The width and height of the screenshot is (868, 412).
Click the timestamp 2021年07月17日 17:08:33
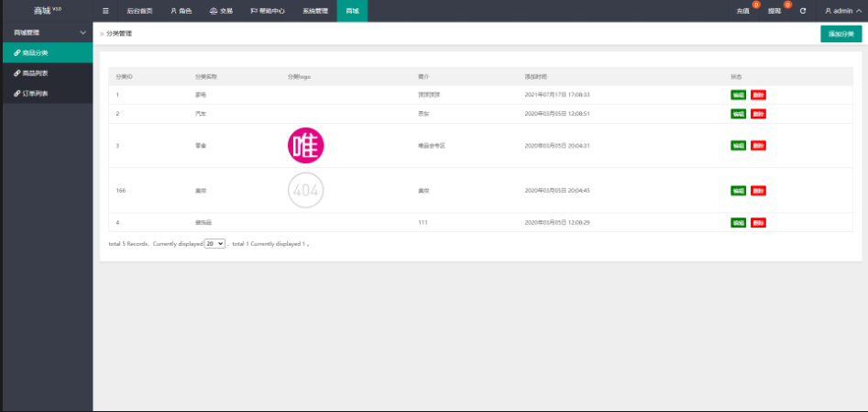[x=557, y=95]
